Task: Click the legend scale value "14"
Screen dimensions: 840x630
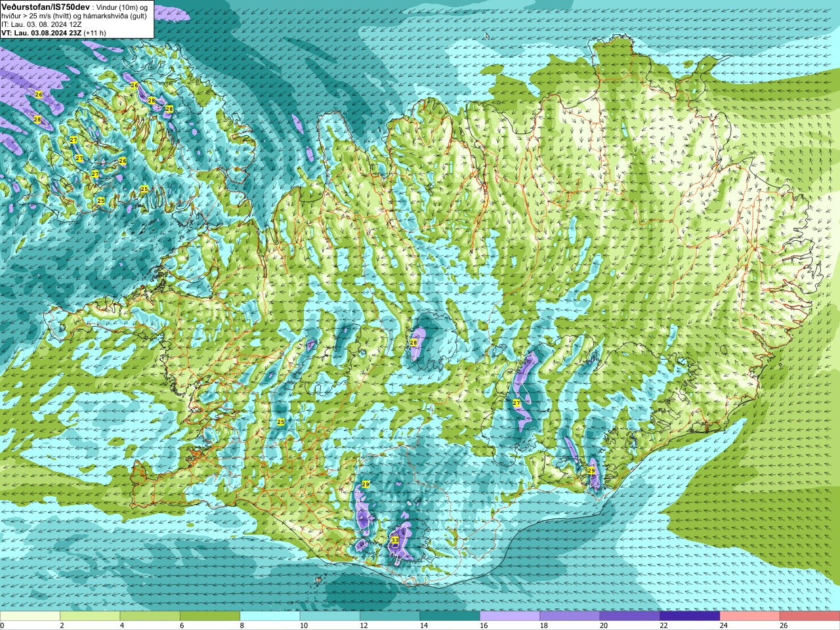Action: (x=423, y=626)
